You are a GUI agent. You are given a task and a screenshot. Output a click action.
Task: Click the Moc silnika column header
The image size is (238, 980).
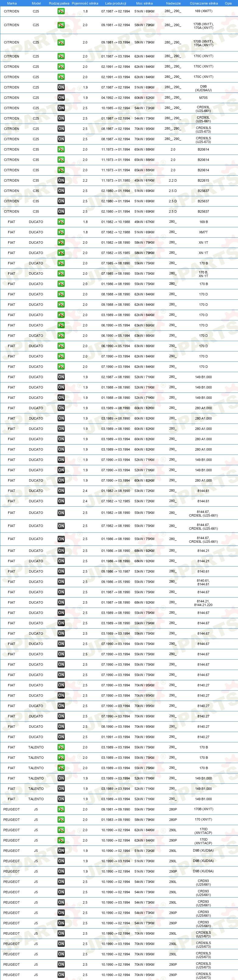[144, 3]
